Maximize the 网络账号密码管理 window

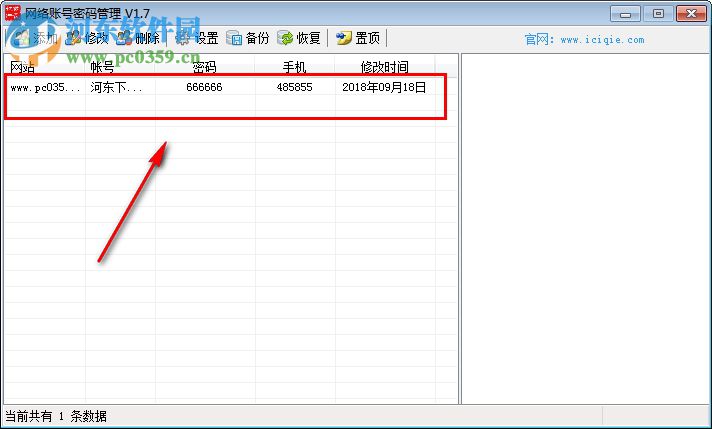(x=658, y=14)
